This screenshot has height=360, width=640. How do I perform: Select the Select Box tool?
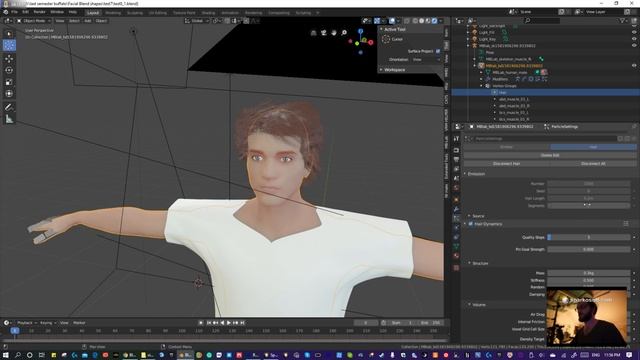tap(9, 33)
